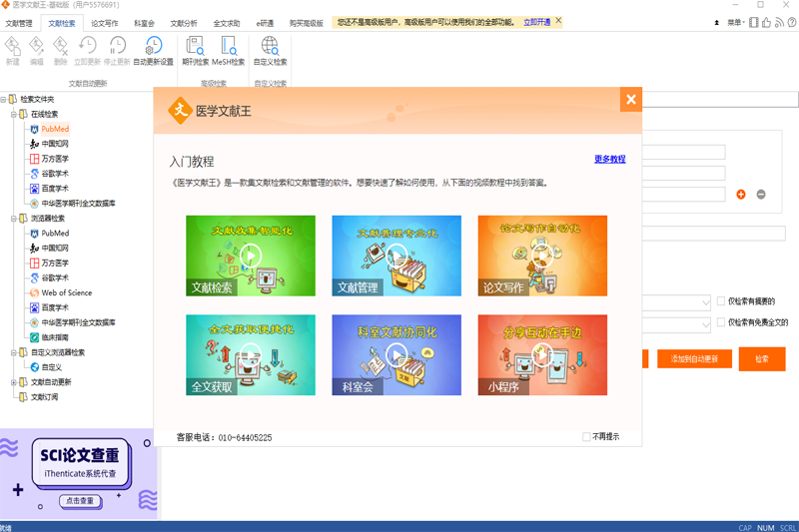Collapse the 浏览器检索 folder node
Image resolution: width=799 pixels, height=532 pixels.
pyautogui.click(x=13, y=219)
